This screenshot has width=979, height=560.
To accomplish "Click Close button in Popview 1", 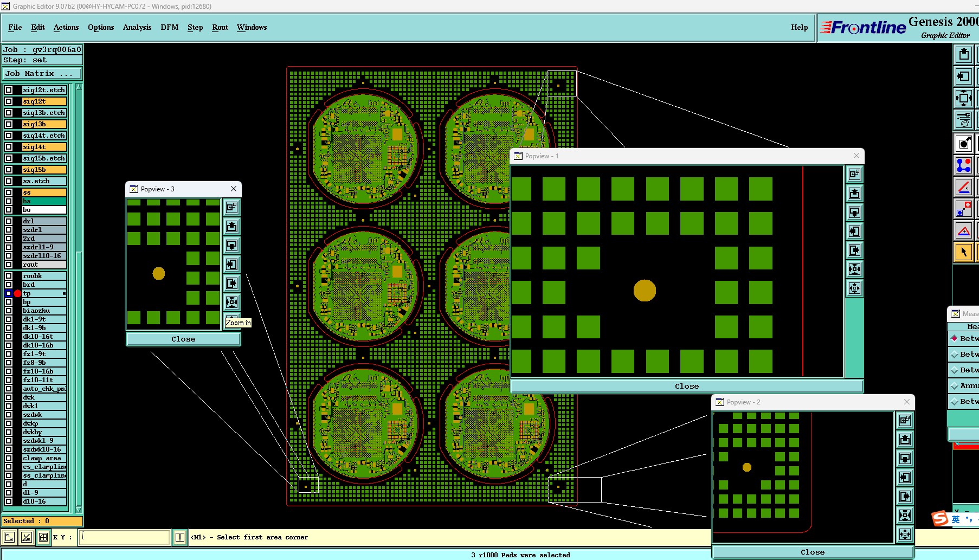I will click(x=687, y=386).
